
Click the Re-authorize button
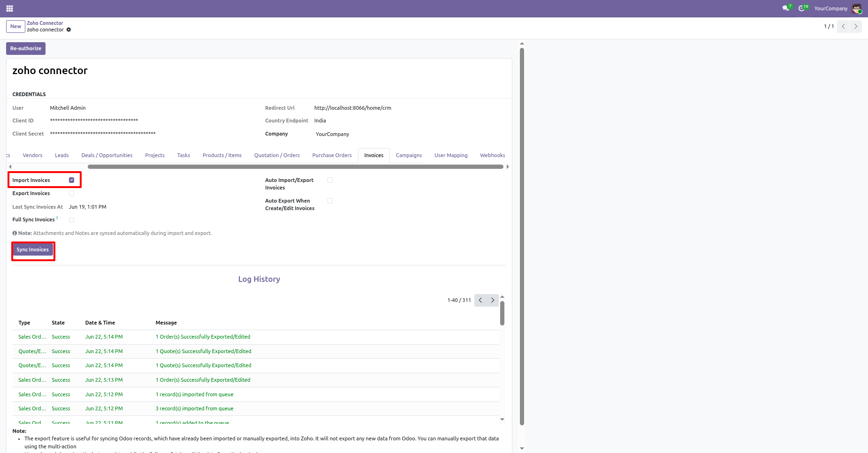tap(26, 48)
